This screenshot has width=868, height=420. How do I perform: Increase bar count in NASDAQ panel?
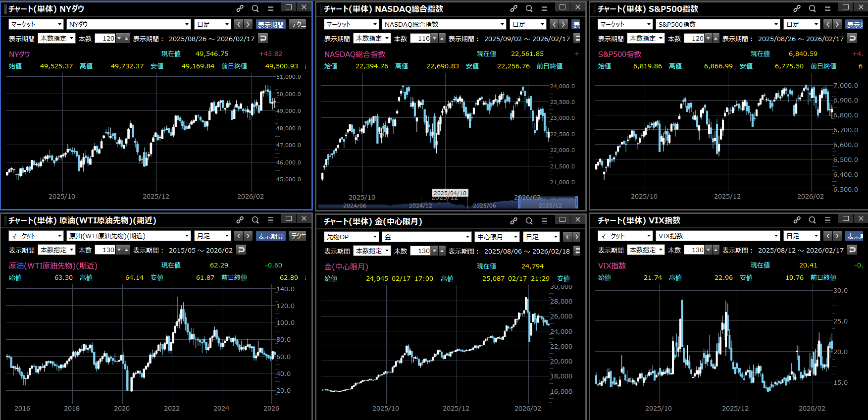click(442, 38)
